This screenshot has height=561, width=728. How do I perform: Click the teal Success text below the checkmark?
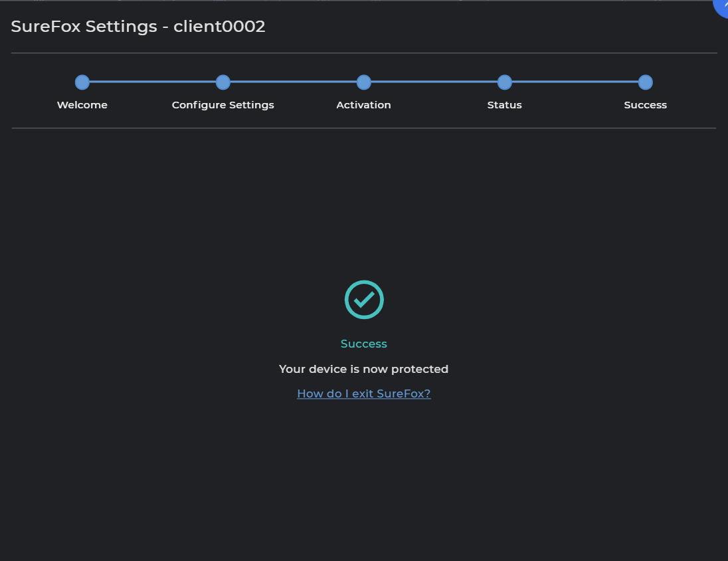(364, 344)
